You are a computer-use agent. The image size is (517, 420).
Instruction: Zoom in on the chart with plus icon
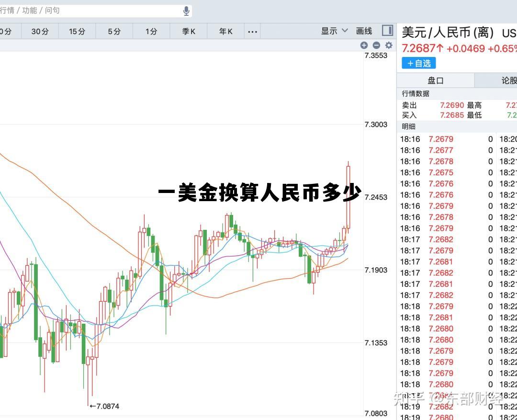tap(364, 45)
